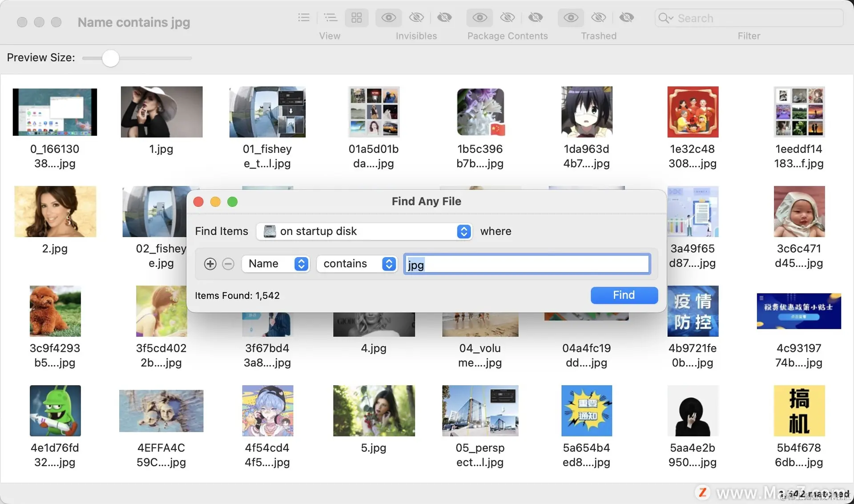Remove search rule with minus icon
The height and width of the screenshot is (504, 854).
(x=228, y=264)
